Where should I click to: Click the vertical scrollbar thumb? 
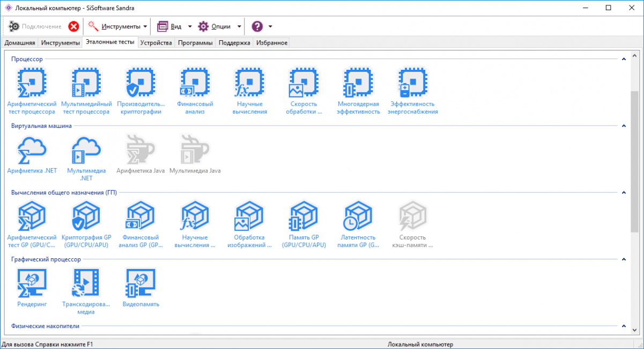[634, 161]
